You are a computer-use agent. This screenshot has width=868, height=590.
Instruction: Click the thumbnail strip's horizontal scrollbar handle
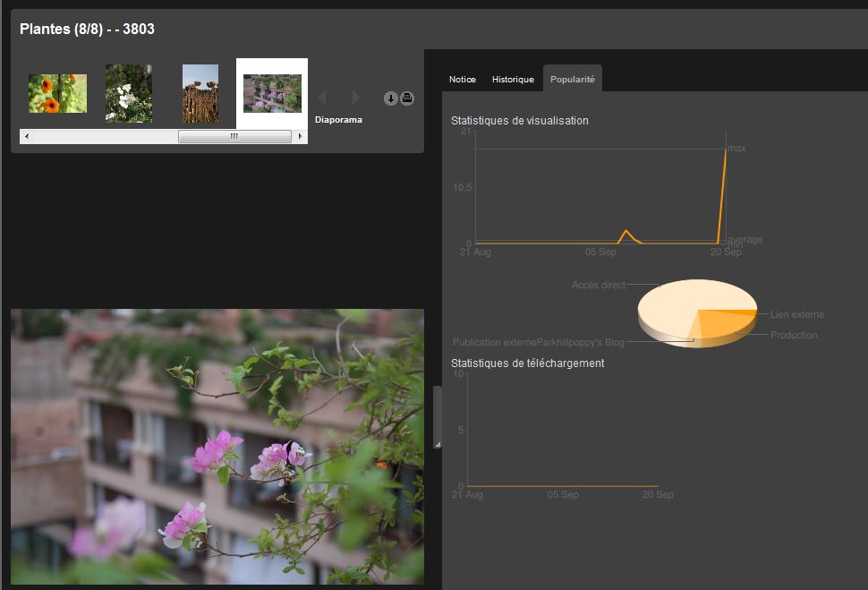(234, 137)
